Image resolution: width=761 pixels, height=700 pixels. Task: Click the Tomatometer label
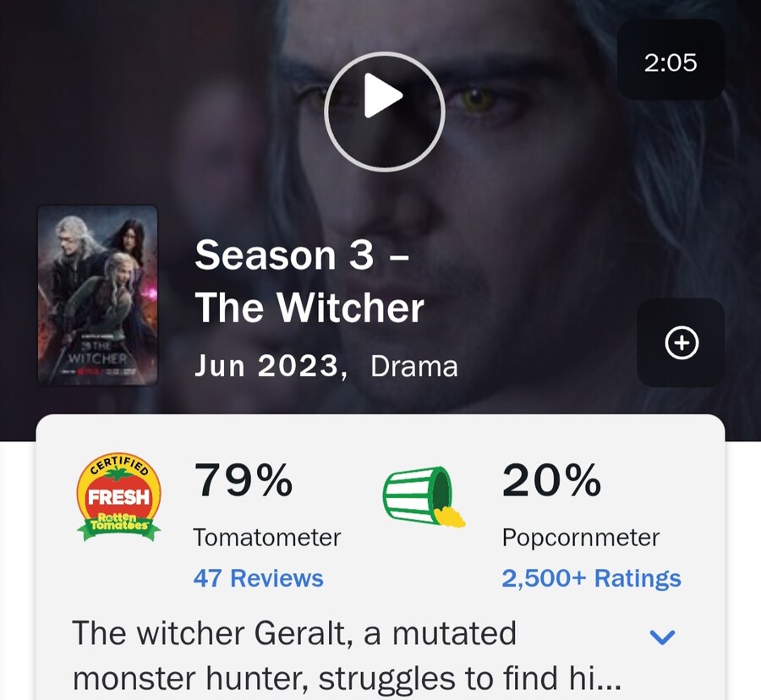click(x=267, y=538)
